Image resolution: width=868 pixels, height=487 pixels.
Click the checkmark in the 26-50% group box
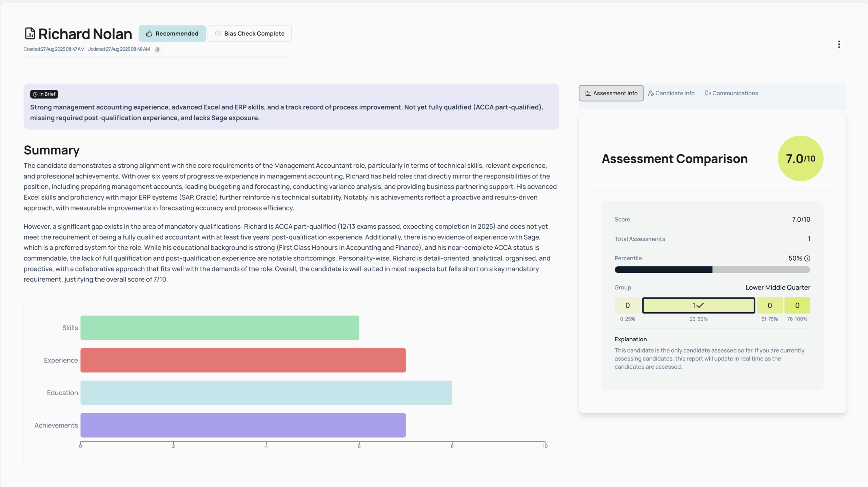[700, 305]
